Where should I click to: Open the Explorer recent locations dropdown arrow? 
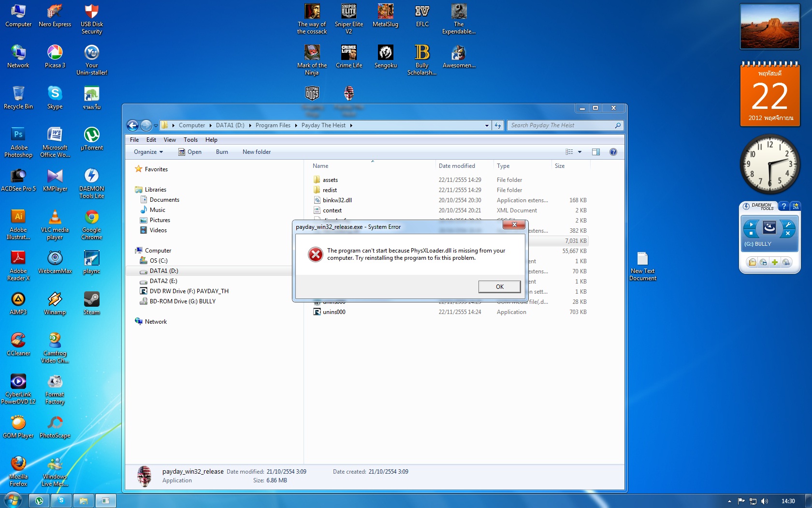pyautogui.click(x=156, y=126)
